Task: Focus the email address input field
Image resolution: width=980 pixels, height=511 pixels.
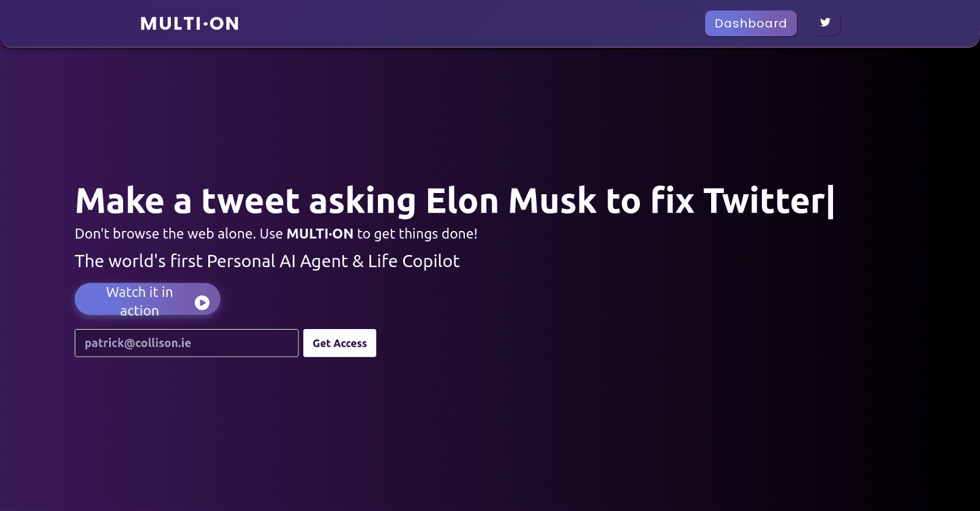Action: point(186,343)
